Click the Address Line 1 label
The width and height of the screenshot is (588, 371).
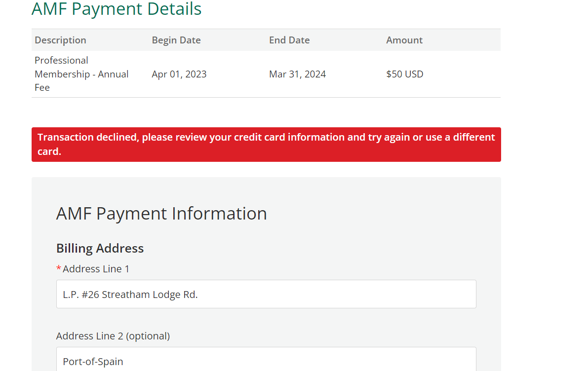point(96,269)
